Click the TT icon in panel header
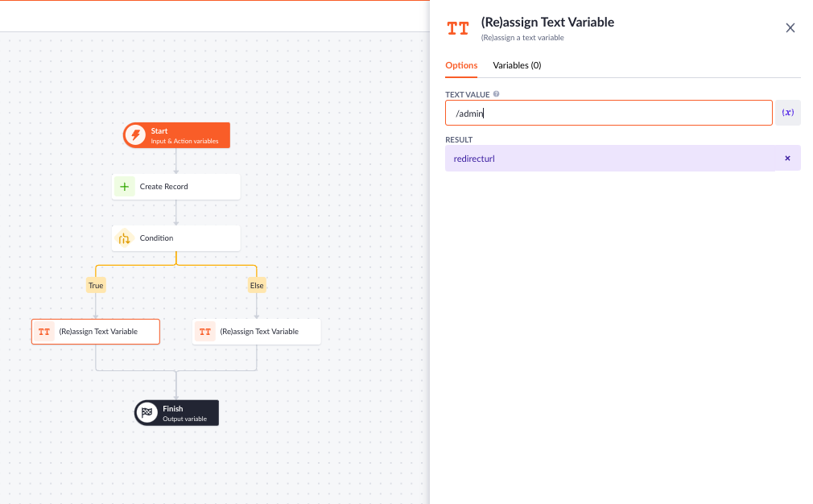This screenshot has width=813, height=504. [458, 28]
